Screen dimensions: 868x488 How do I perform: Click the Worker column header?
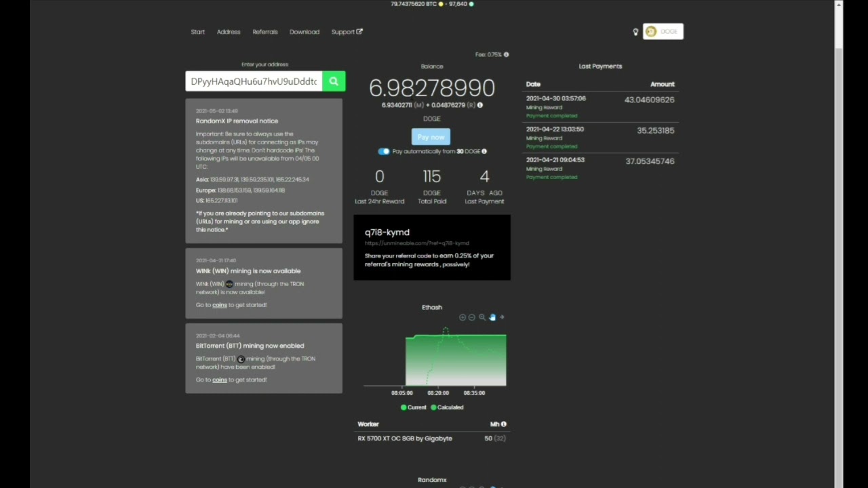pos(368,424)
